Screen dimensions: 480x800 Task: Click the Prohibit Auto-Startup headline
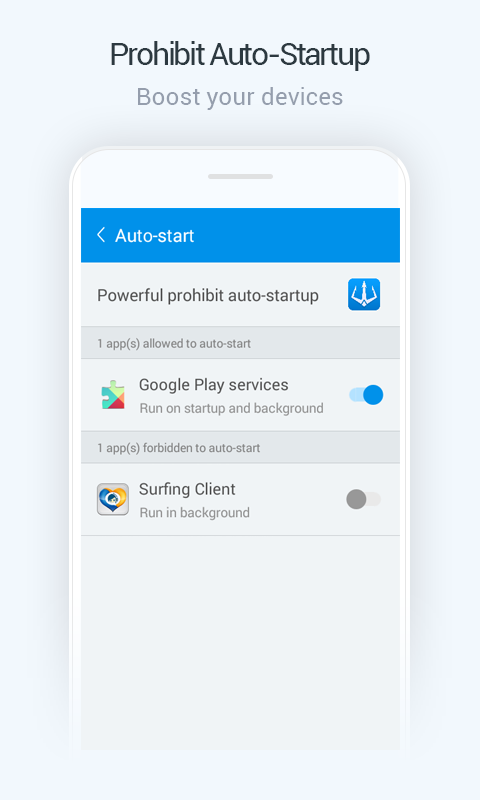(240, 55)
